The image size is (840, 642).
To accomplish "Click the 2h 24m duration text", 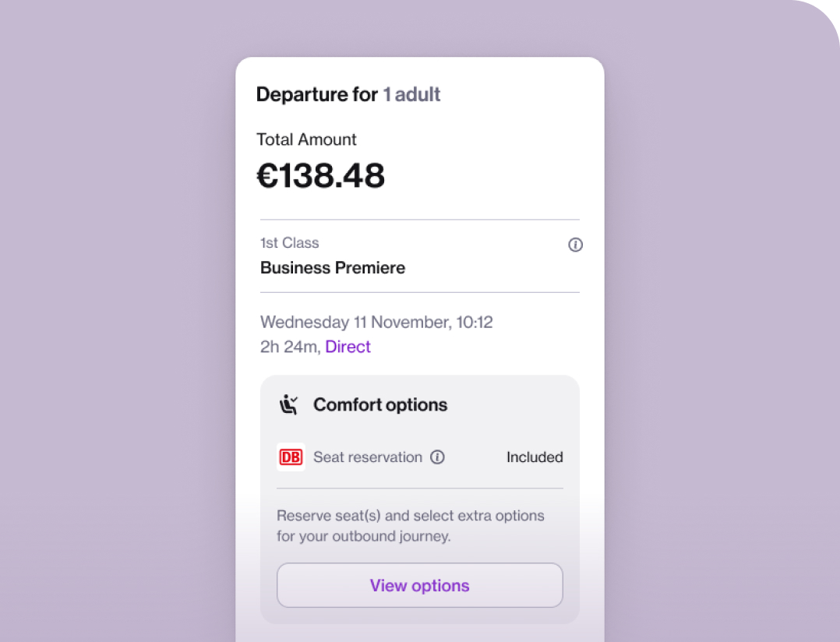I will pos(289,347).
